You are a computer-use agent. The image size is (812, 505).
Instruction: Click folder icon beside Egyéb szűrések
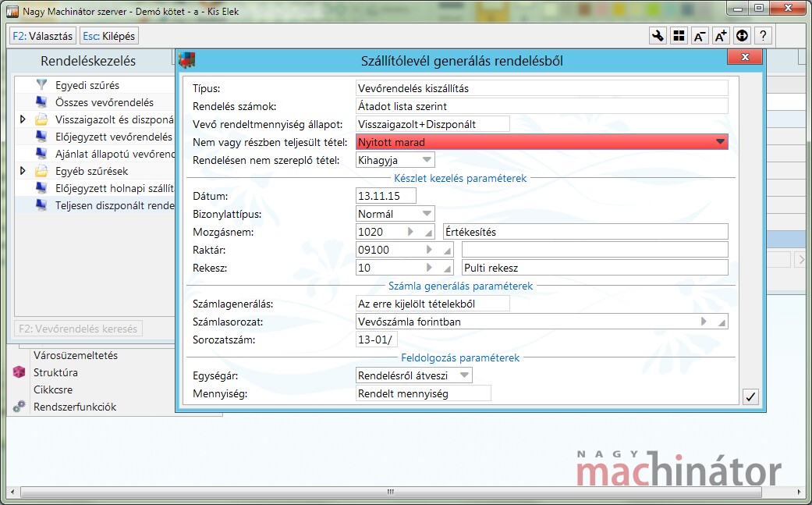pyautogui.click(x=41, y=171)
